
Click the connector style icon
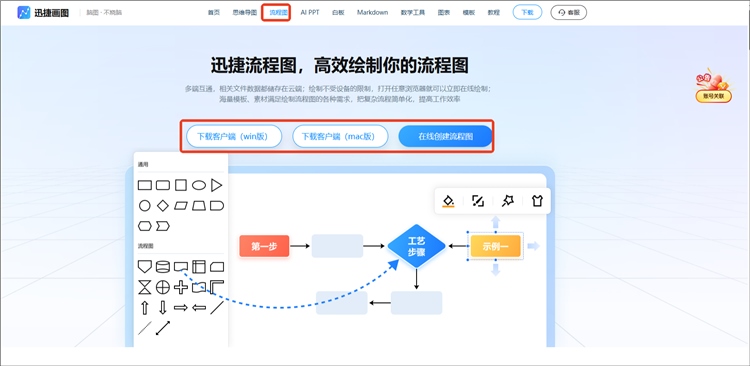pyautogui.click(x=478, y=201)
